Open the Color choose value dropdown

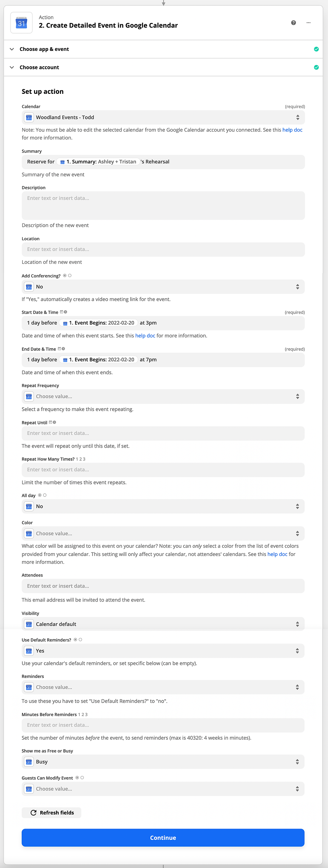tap(163, 533)
